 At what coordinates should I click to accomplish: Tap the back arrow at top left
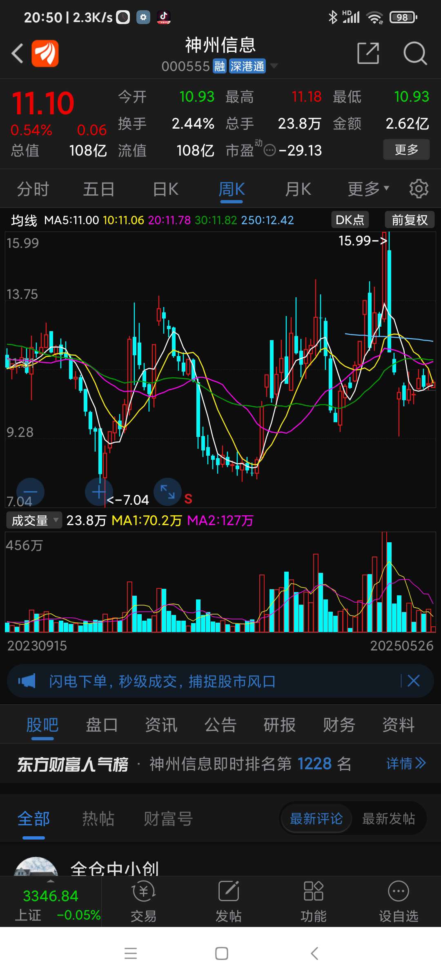tap(17, 53)
